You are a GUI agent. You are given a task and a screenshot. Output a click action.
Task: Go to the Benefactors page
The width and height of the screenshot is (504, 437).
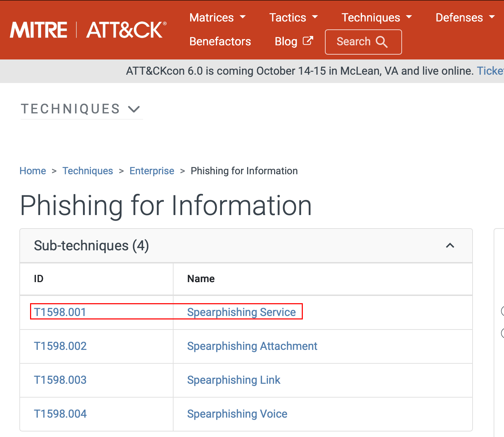tap(220, 41)
